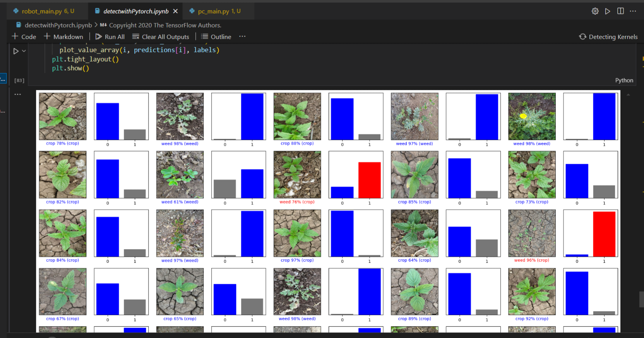Click the yellow flower weed thumbnail
Image resolution: width=644 pixels, height=338 pixels.
(x=531, y=117)
